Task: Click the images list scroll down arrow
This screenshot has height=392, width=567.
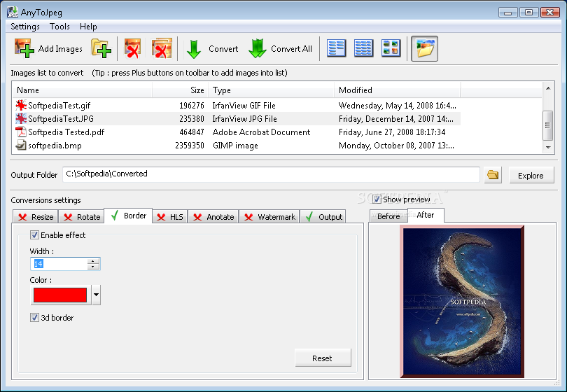Action: 548,147
